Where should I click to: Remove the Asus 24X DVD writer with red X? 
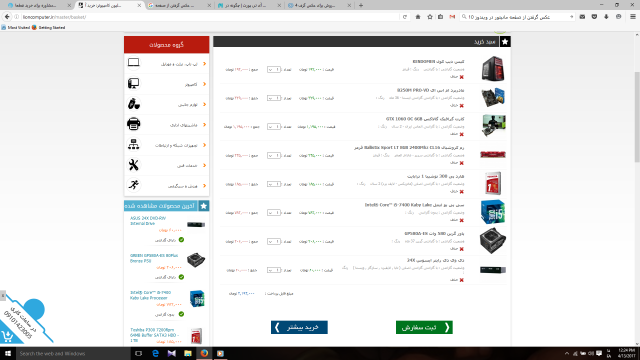462,280
